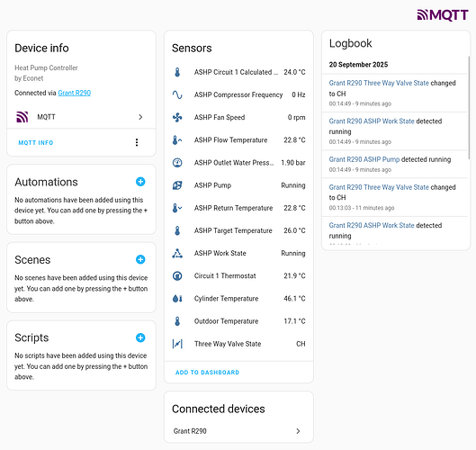The image size is (476, 450).
Task: Open the Outdoor Temperature sensor row
Action: [x=238, y=321]
